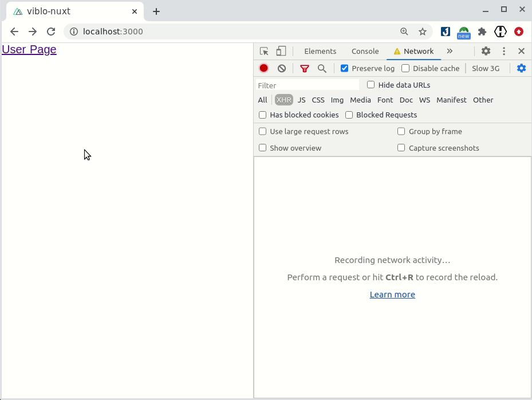Open the User Page link
532x400 pixels.
click(x=29, y=49)
